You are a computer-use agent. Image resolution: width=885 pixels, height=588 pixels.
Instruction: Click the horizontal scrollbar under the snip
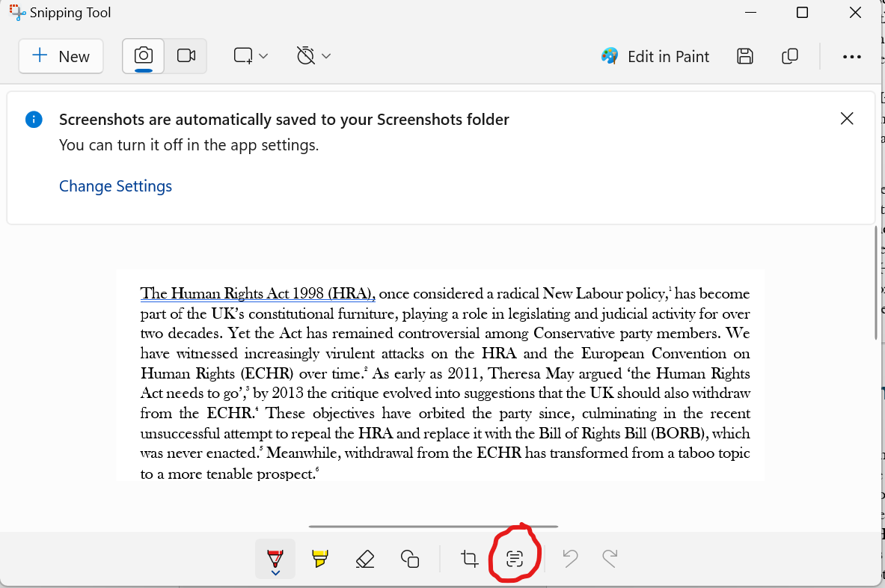click(x=433, y=526)
